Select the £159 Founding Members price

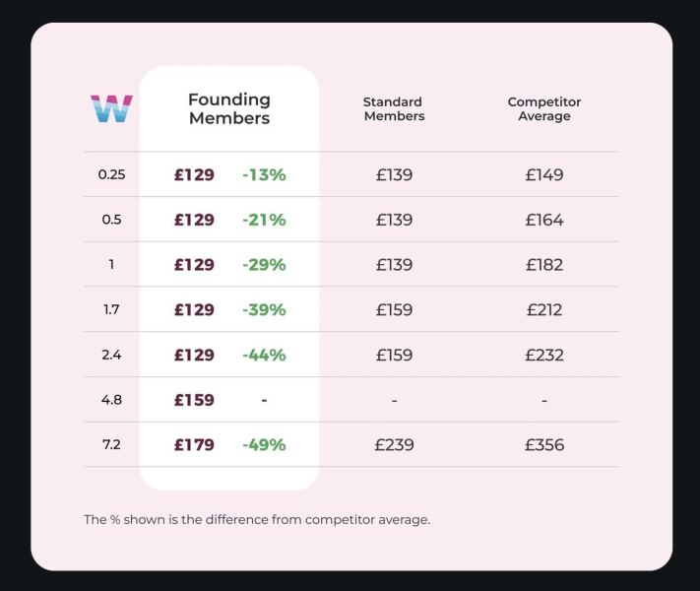(194, 400)
